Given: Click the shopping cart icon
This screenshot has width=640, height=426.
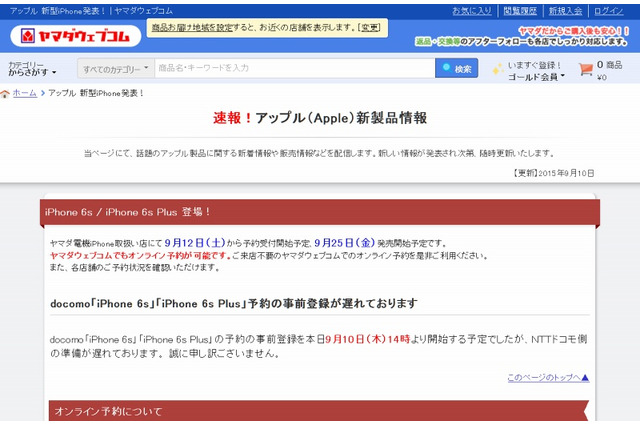Looking at the screenshot, I should coord(586,69).
